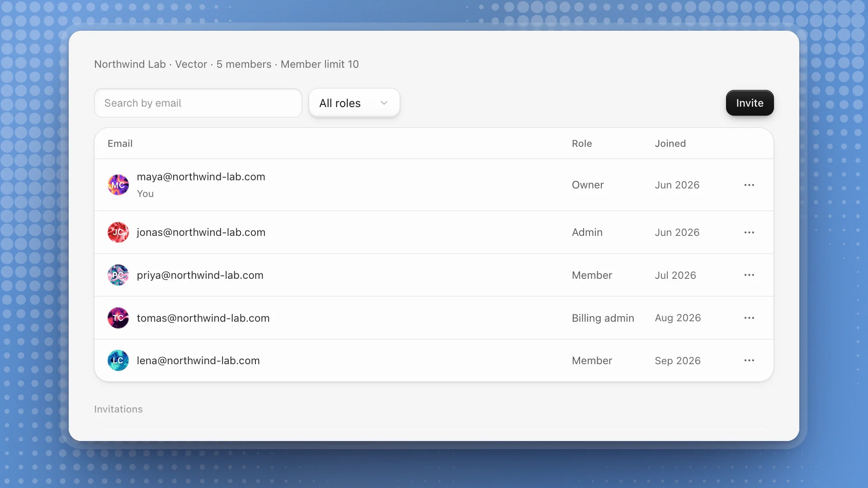Image resolution: width=868 pixels, height=488 pixels.
Task: Focus the Search by email field
Action: 198,103
